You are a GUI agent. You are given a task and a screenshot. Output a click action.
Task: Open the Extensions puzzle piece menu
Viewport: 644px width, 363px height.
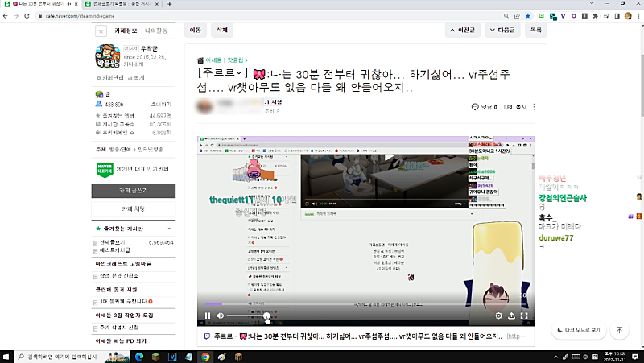(596, 16)
